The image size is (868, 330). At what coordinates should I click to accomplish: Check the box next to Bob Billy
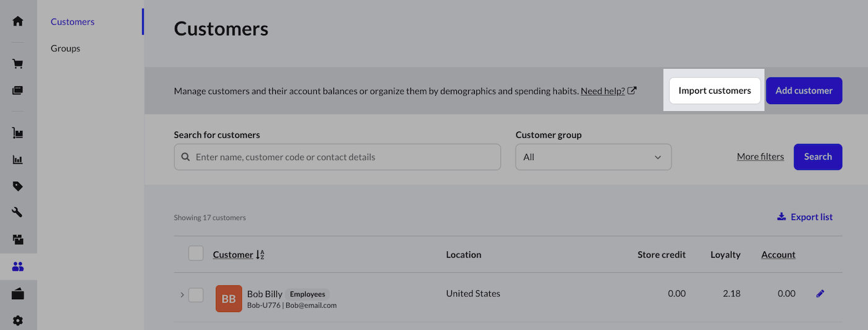tap(196, 295)
